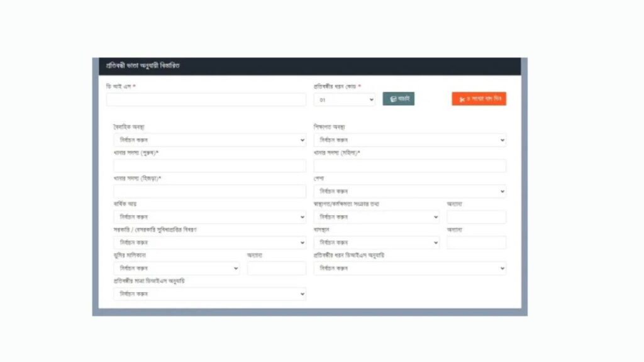Screen dimensions: 644x362
Task: Click the খানার সদস্য (হিজড়া) members field
Action: pyautogui.click(x=210, y=191)
